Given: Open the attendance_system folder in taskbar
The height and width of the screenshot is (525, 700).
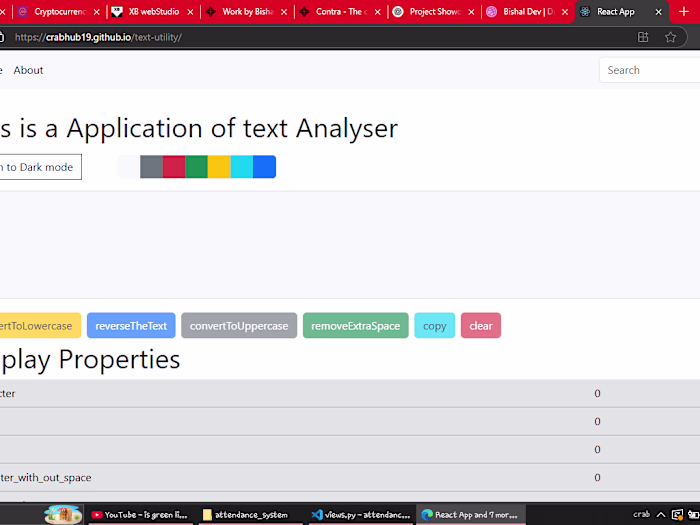Looking at the screenshot, I should click(251, 515).
